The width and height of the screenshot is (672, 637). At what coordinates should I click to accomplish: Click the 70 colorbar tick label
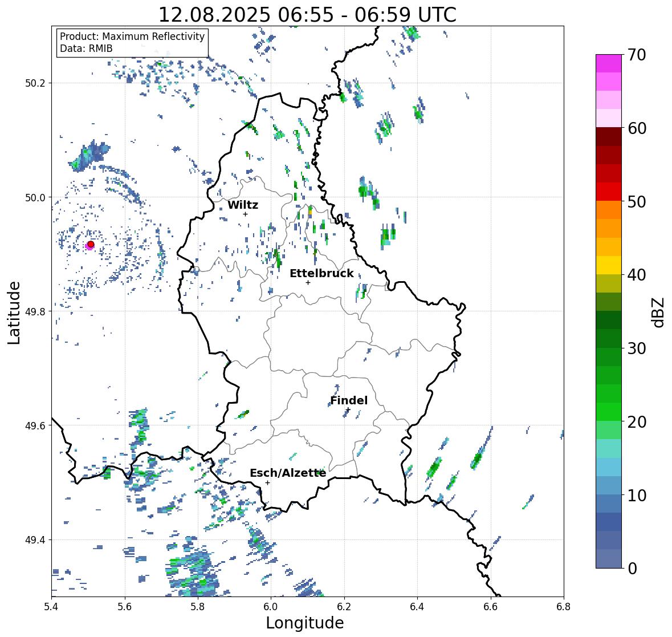[637, 55]
